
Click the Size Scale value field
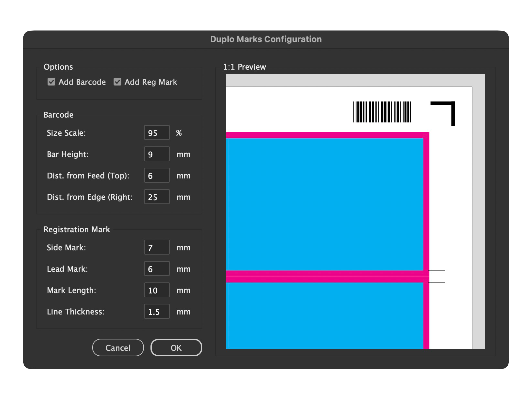pos(157,132)
